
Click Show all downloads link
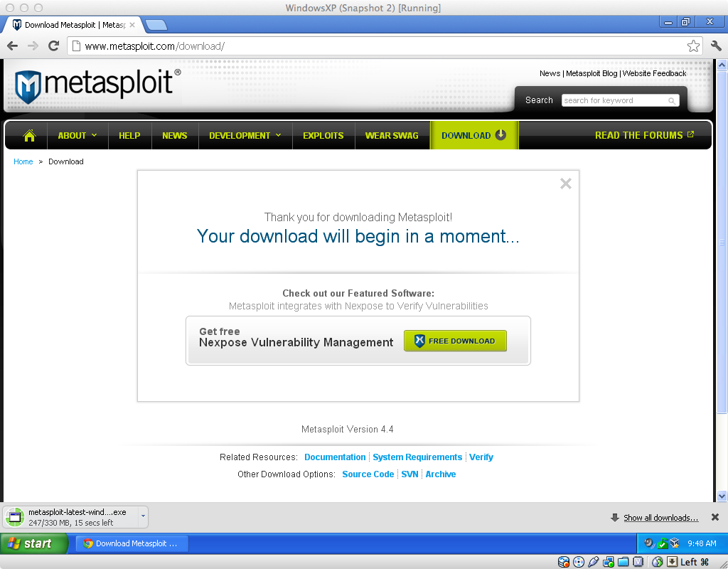(x=660, y=518)
